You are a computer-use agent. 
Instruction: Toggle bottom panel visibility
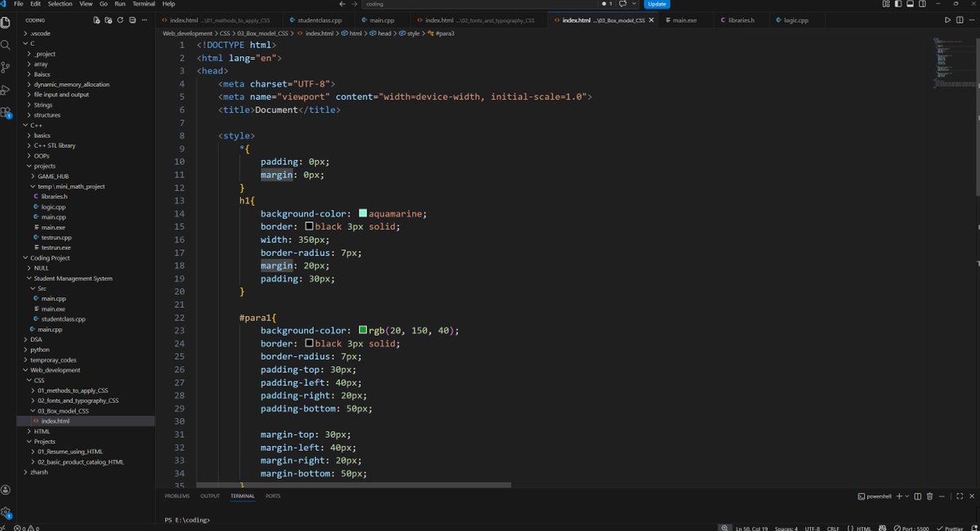coord(911,4)
